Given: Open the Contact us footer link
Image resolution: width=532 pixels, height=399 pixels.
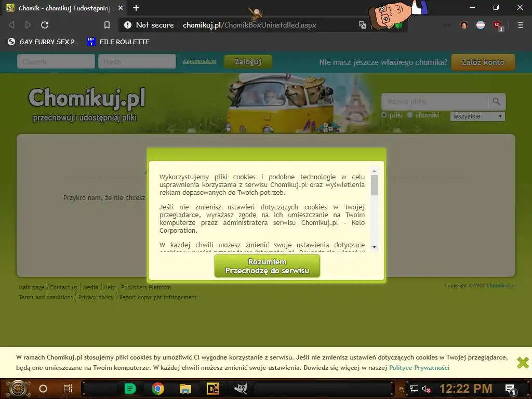Looking at the screenshot, I should click(x=63, y=287).
